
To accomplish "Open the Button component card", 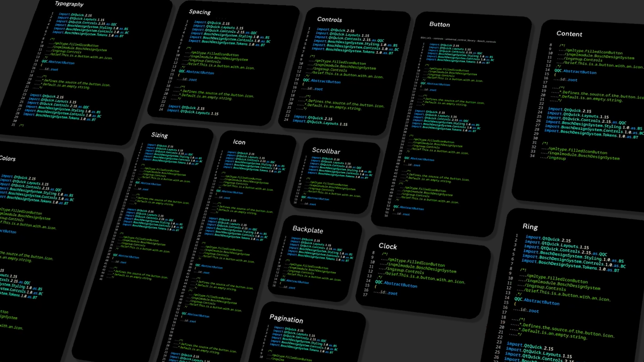I will (440, 24).
